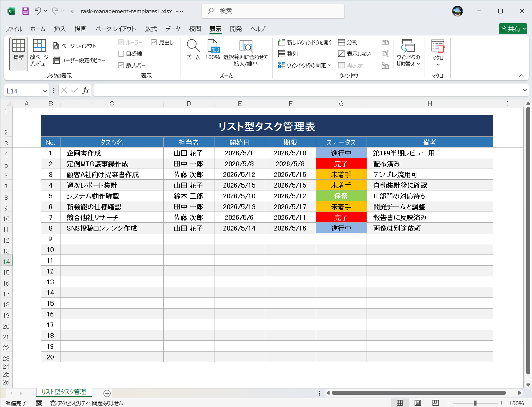Open the undo history dropdown arrow
This screenshot has width=532, height=407.
click(x=45, y=11)
